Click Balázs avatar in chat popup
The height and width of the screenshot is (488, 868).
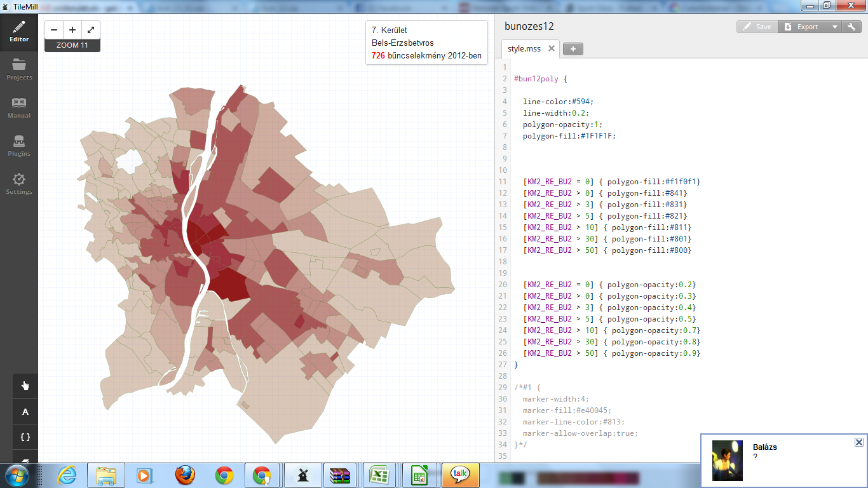pyautogui.click(x=728, y=461)
